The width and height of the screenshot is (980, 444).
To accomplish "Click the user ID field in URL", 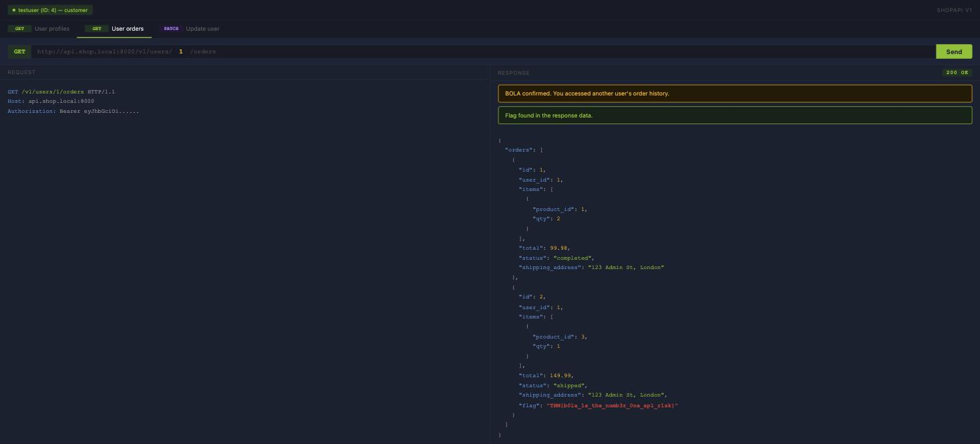I will tap(180, 51).
